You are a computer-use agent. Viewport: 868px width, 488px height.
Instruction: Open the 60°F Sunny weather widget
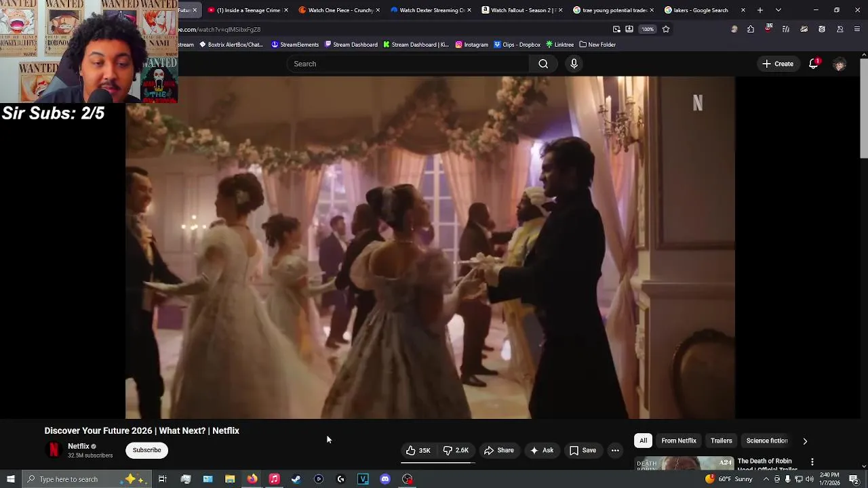point(729,479)
